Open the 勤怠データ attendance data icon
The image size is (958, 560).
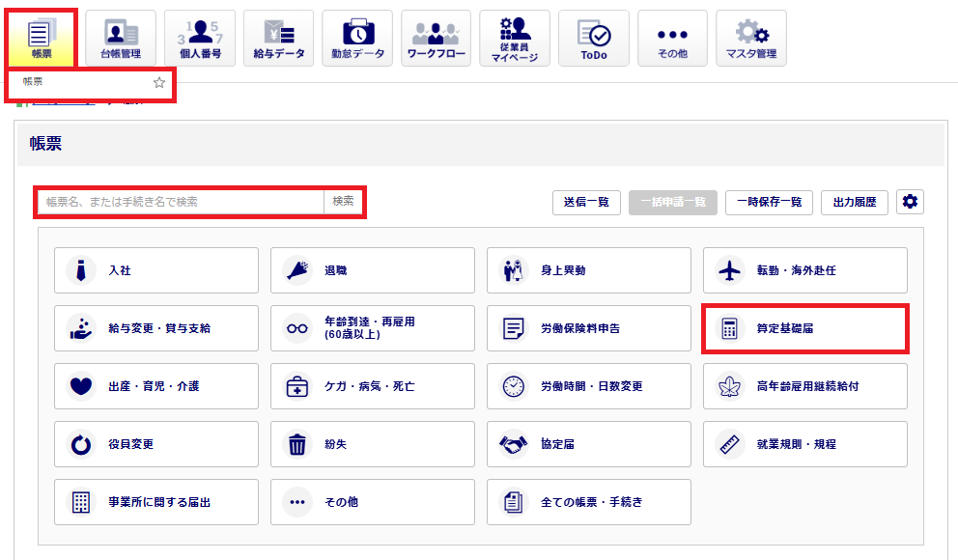click(x=356, y=39)
